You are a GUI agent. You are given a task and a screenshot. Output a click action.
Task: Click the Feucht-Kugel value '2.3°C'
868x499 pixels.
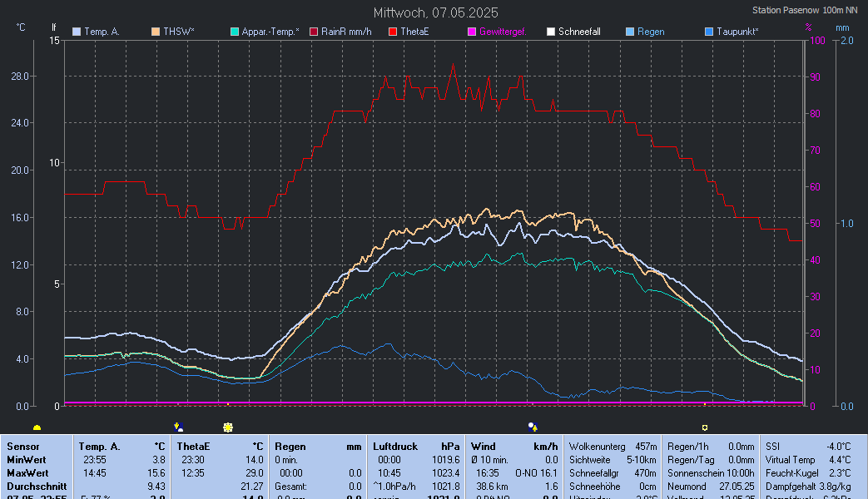[841, 473]
